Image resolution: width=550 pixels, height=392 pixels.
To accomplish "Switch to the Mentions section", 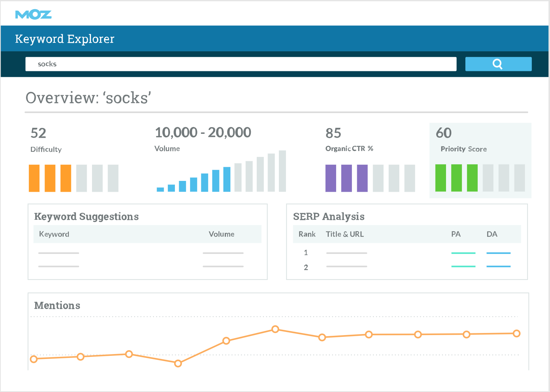I will [x=57, y=306].
